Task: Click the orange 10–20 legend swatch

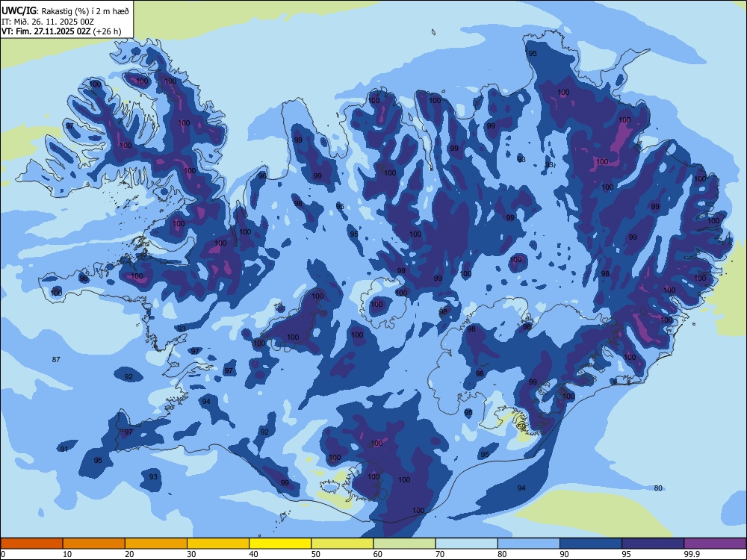Action: (94, 544)
